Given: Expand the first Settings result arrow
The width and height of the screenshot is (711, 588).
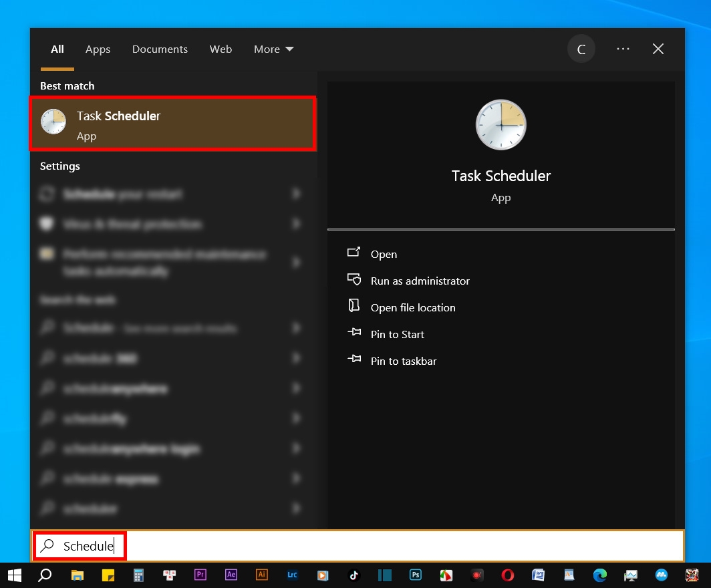Looking at the screenshot, I should pos(296,194).
